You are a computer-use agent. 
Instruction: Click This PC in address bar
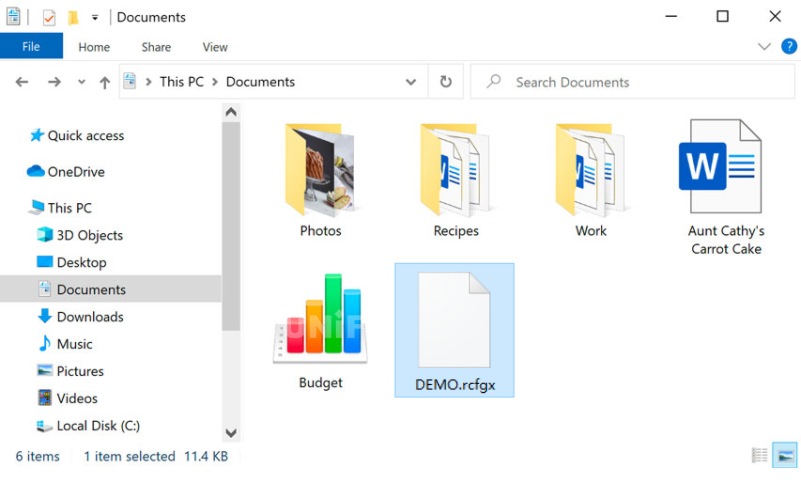click(x=181, y=82)
